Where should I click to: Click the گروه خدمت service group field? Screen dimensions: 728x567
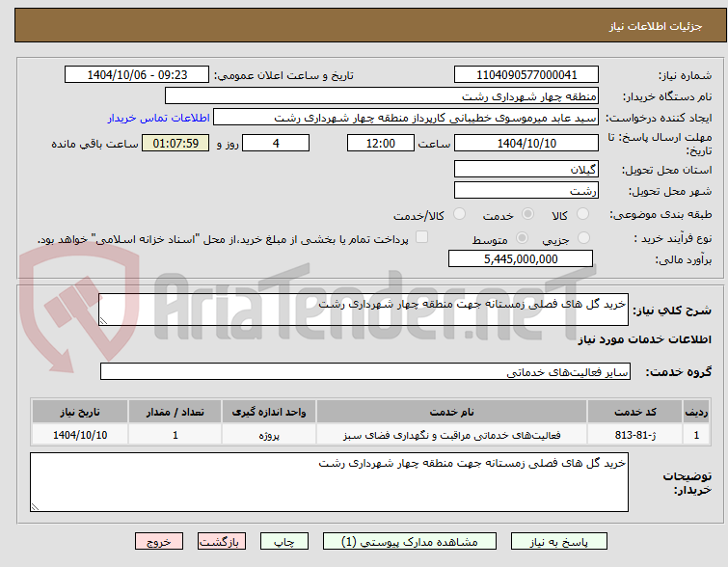click(364, 371)
